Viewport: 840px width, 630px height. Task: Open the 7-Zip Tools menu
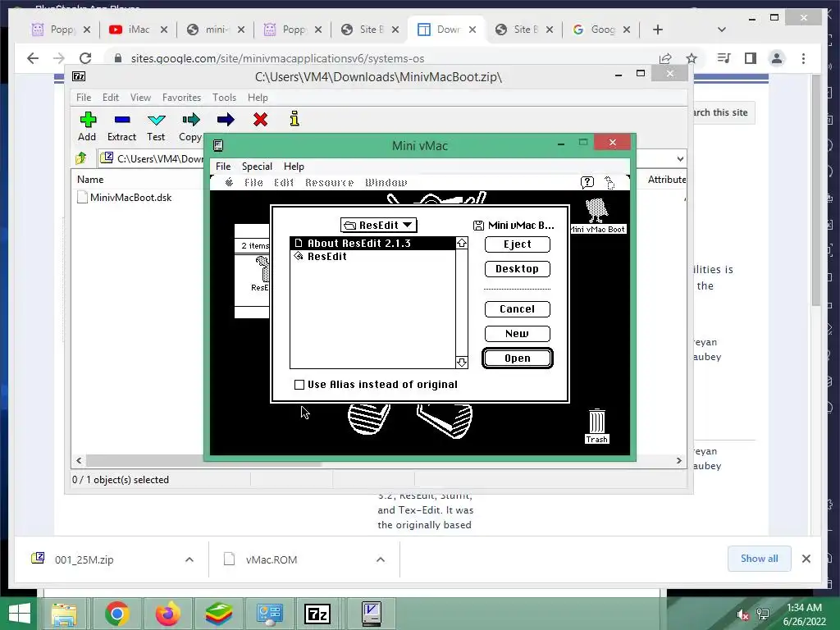coord(224,98)
